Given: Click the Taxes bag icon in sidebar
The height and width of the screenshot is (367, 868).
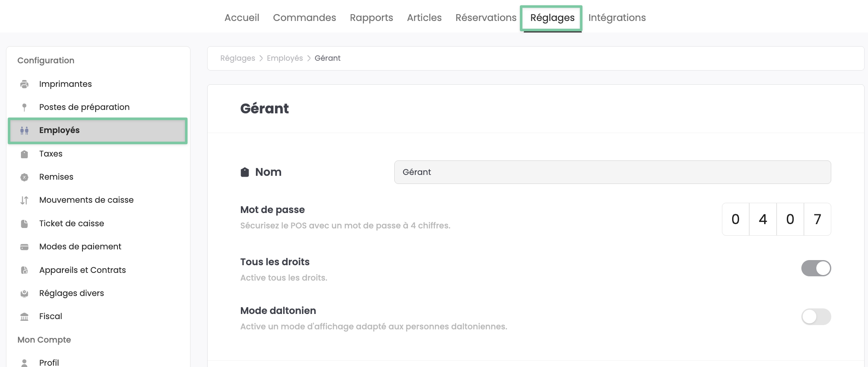Looking at the screenshot, I should (24, 154).
